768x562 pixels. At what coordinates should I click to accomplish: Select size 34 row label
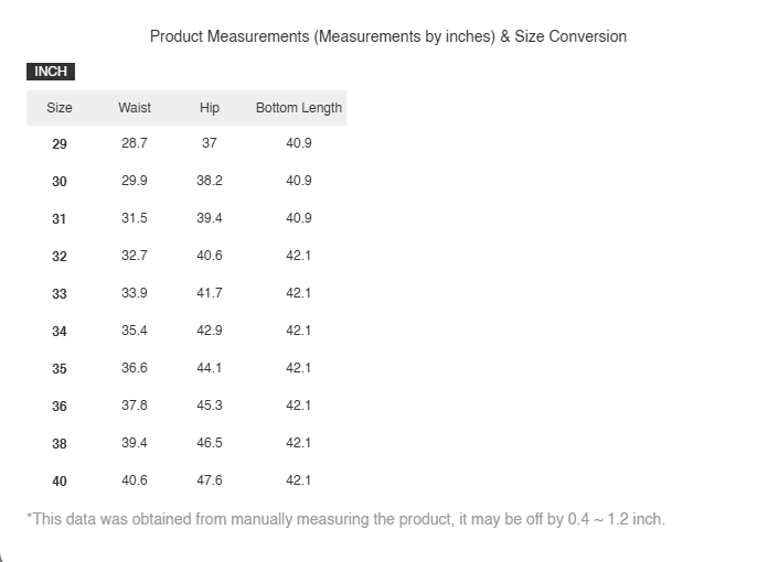pyautogui.click(x=59, y=331)
